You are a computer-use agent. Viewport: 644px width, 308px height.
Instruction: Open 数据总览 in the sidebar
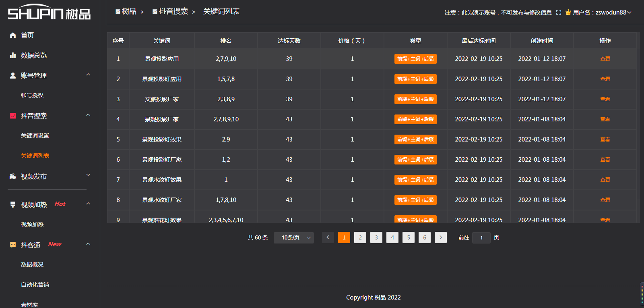[34, 55]
